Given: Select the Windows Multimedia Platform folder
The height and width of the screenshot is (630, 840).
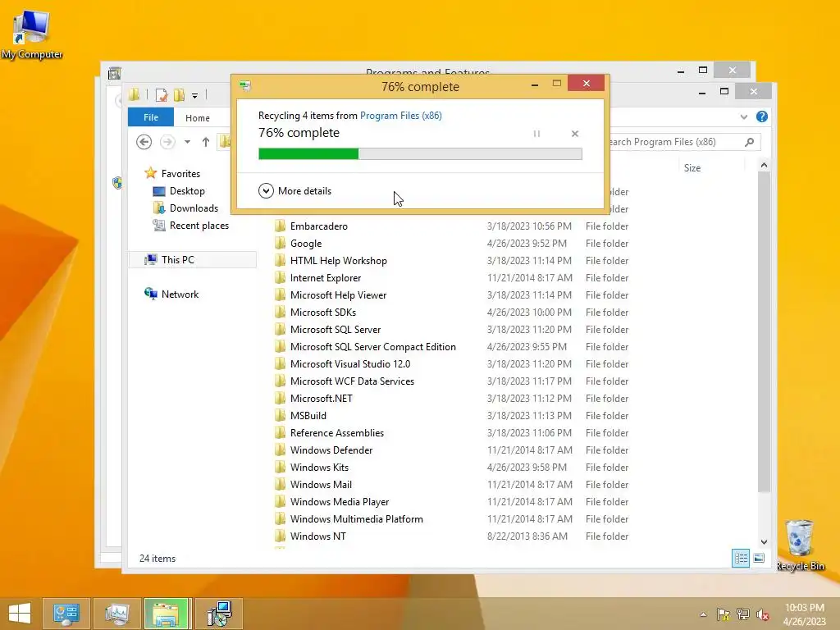Looking at the screenshot, I should (x=356, y=519).
